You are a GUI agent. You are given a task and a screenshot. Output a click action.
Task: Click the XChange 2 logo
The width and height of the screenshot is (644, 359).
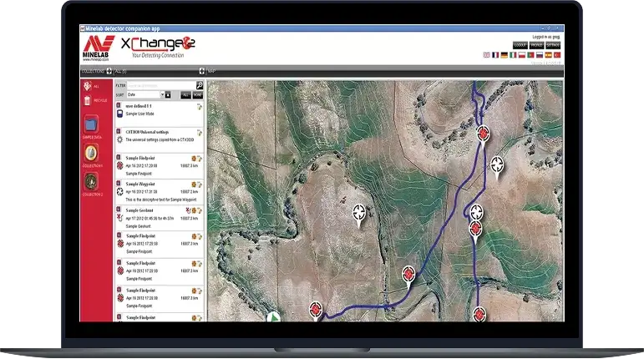(x=158, y=48)
